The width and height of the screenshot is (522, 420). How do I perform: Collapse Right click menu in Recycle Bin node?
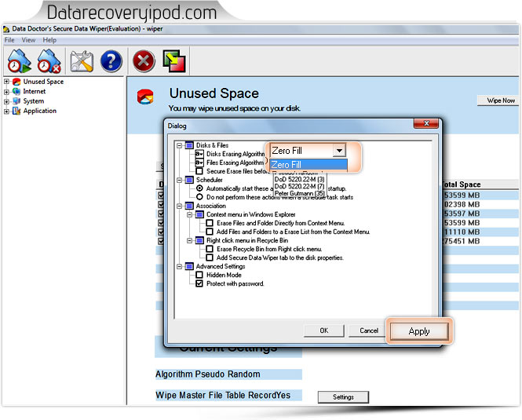pyautogui.click(x=189, y=241)
